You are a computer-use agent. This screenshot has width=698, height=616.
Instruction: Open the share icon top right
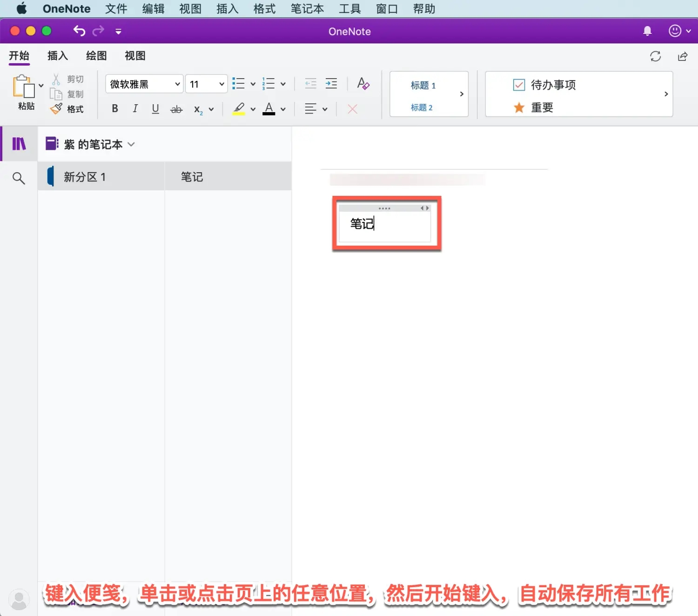click(x=682, y=56)
